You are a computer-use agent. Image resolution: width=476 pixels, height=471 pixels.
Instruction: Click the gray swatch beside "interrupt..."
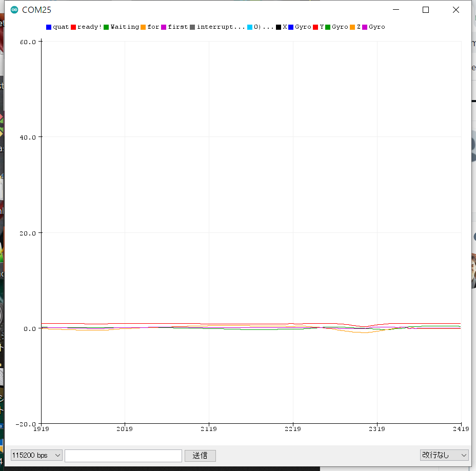coord(192,27)
